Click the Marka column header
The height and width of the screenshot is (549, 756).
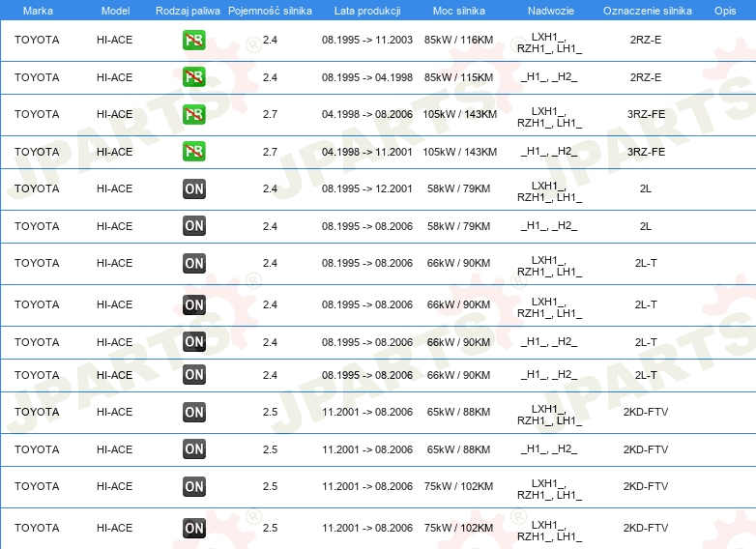coord(38,11)
